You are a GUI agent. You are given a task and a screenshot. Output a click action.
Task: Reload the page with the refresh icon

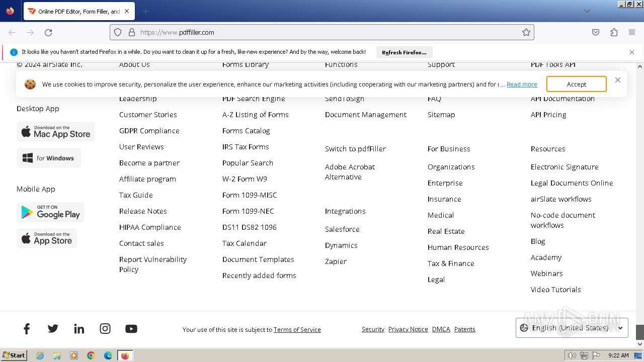click(48, 32)
